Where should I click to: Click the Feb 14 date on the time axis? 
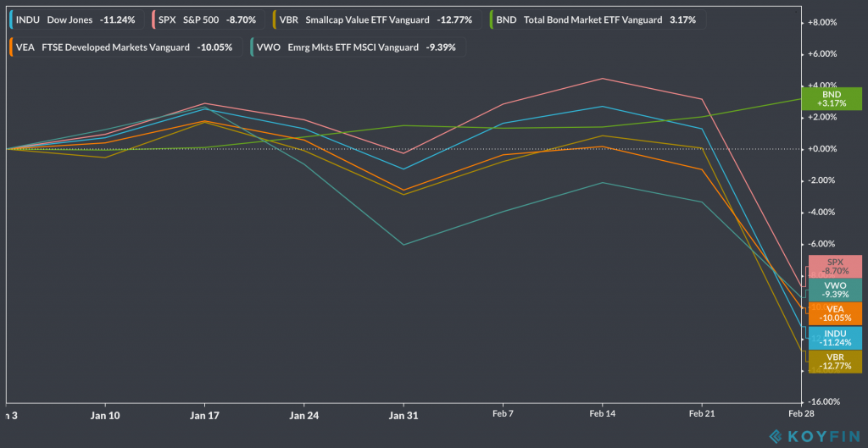602,416
